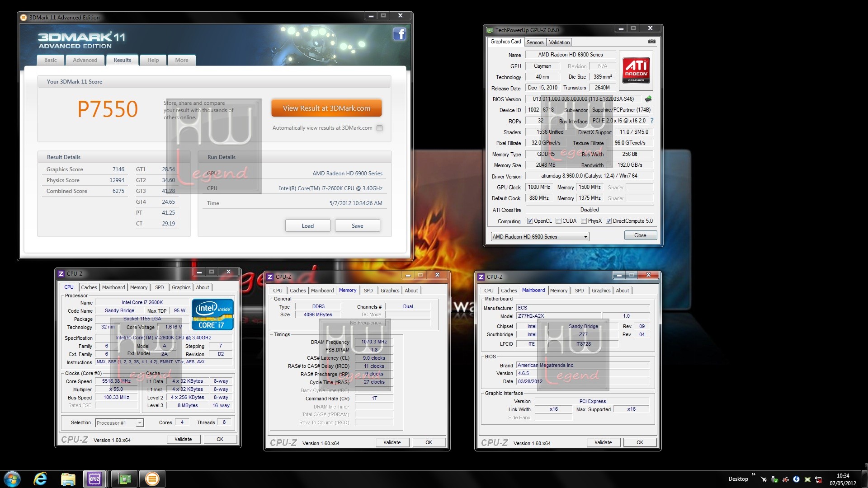This screenshot has height=488, width=868.
Task: Click the taskbar clock showing 10:34
Action: [843, 479]
